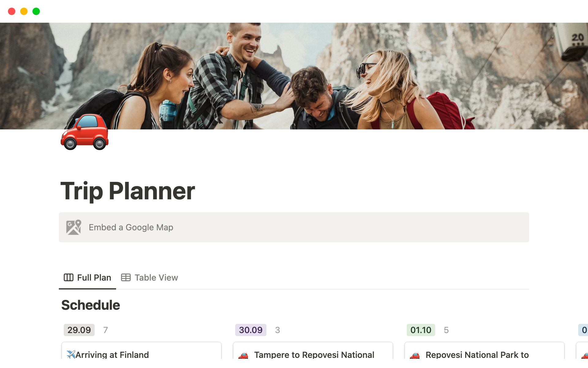Click the green 01.10 group tag

tap(420, 330)
